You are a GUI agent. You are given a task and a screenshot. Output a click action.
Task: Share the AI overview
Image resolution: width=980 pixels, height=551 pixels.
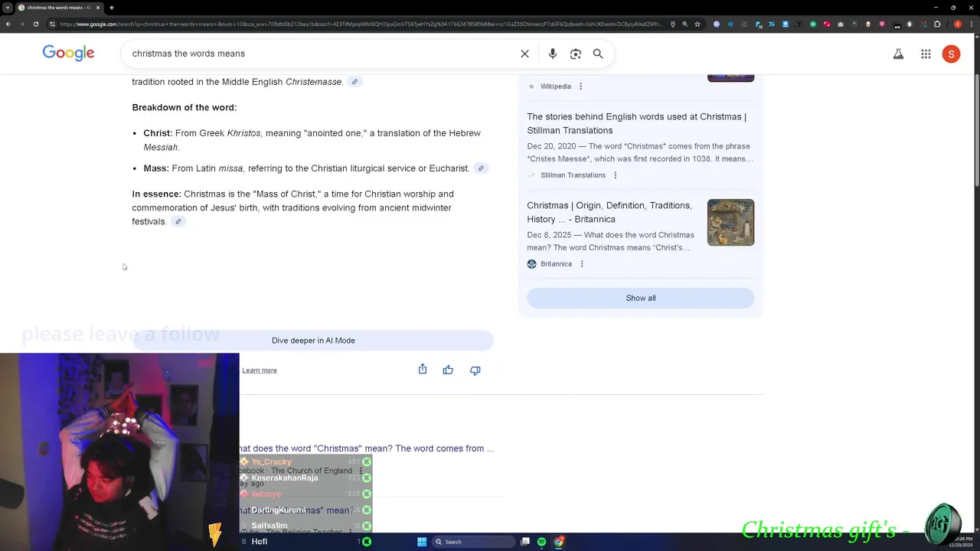point(423,370)
